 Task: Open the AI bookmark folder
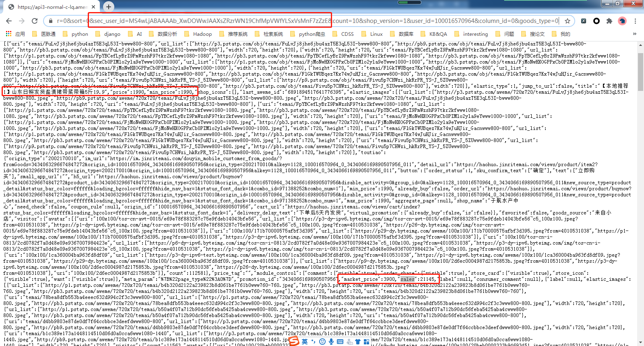(x=135, y=34)
